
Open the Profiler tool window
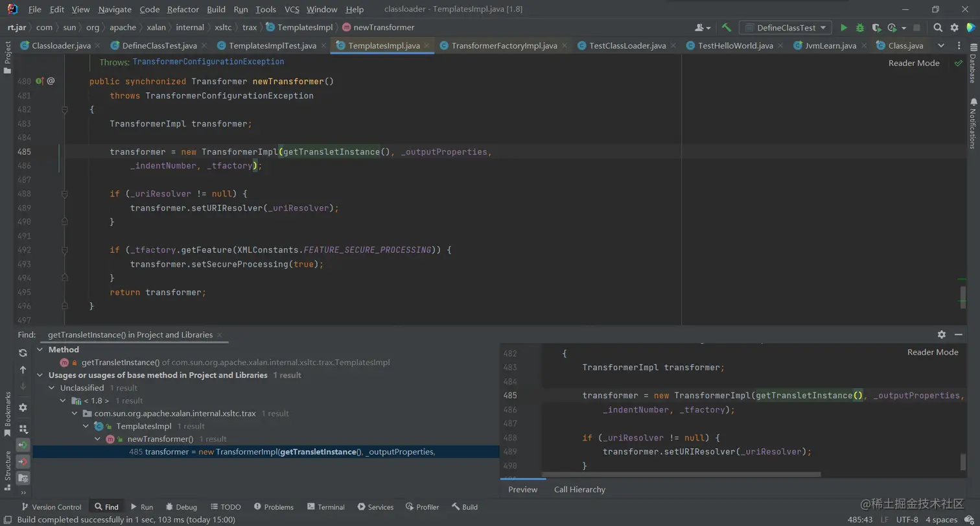point(422,507)
